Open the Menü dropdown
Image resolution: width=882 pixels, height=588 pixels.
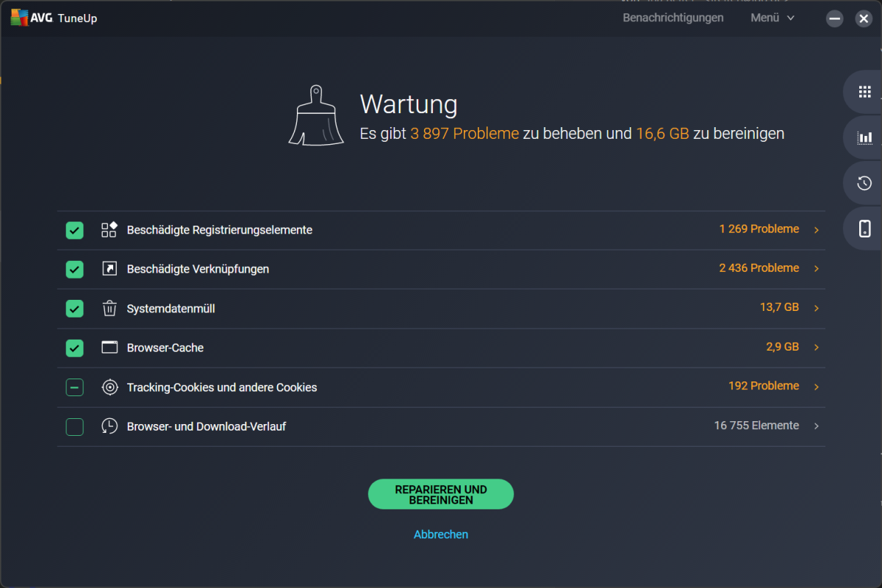(x=772, y=18)
